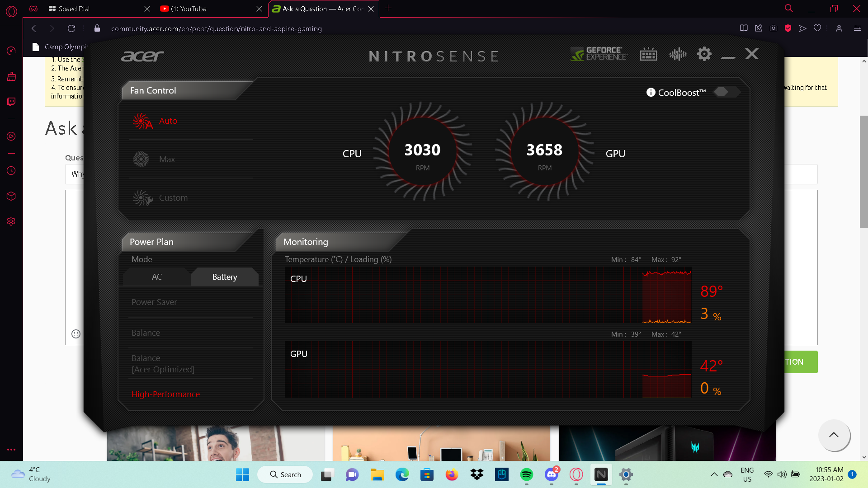Open a new browser tab
This screenshot has width=868, height=488.
click(x=388, y=8)
